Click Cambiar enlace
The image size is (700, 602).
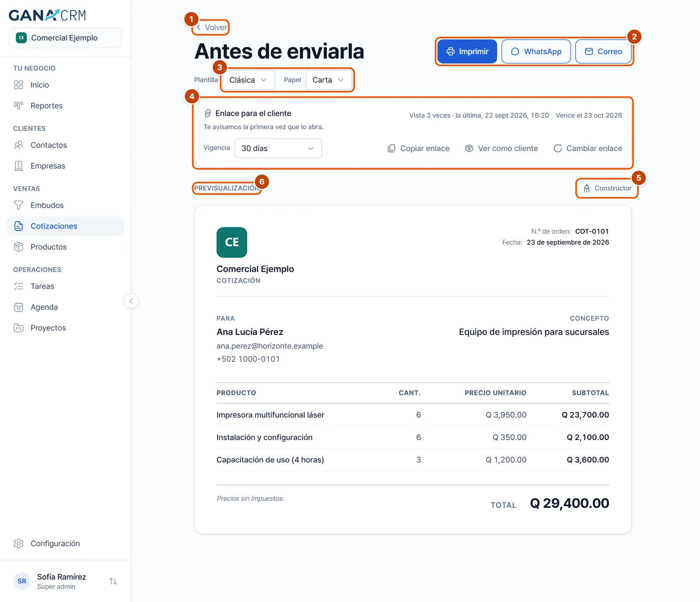(x=588, y=148)
